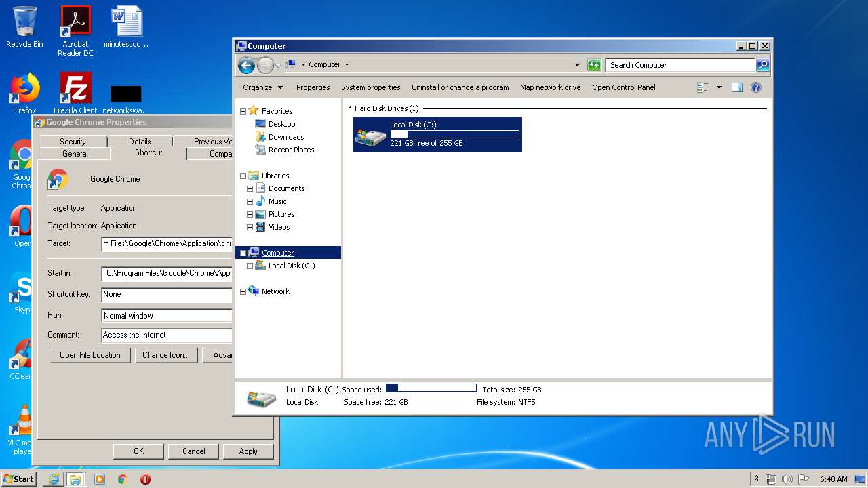Open the view options dropdown arrow

tap(719, 87)
